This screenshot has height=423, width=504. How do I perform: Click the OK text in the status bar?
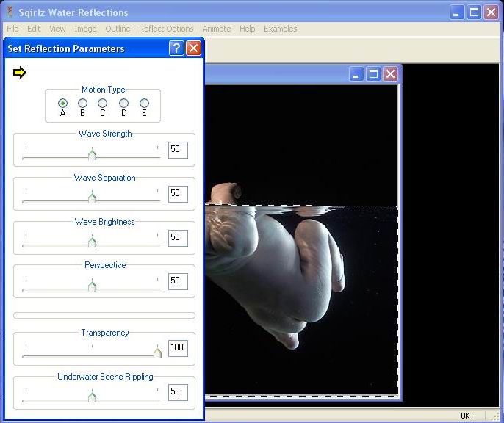465,416
